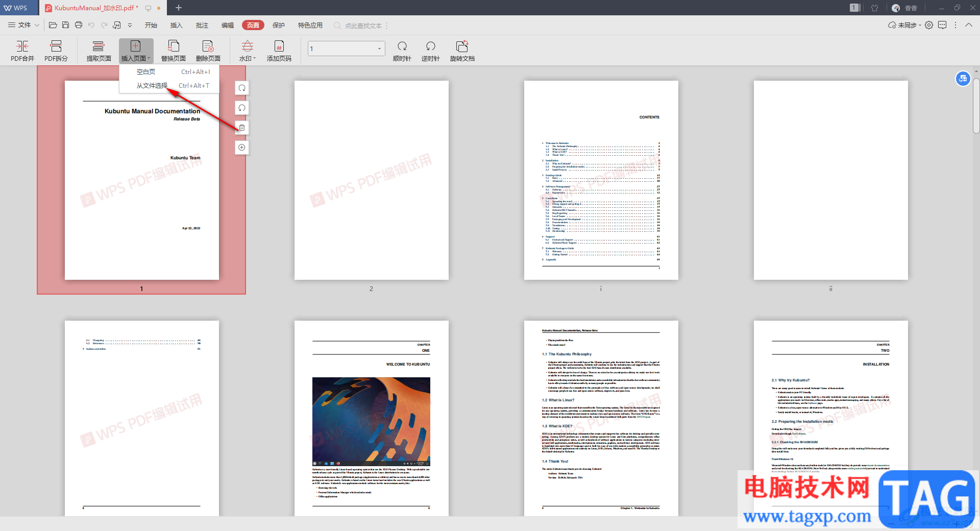
Task: Click the redo arrow icon
Action: [x=104, y=25]
